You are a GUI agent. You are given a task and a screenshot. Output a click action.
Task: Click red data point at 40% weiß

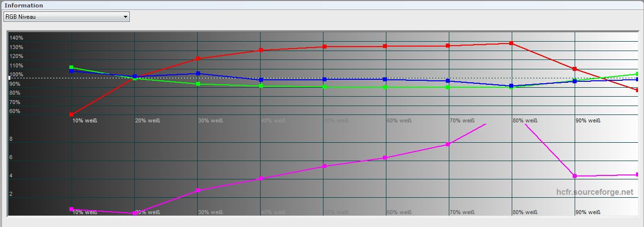coord(261,50)
